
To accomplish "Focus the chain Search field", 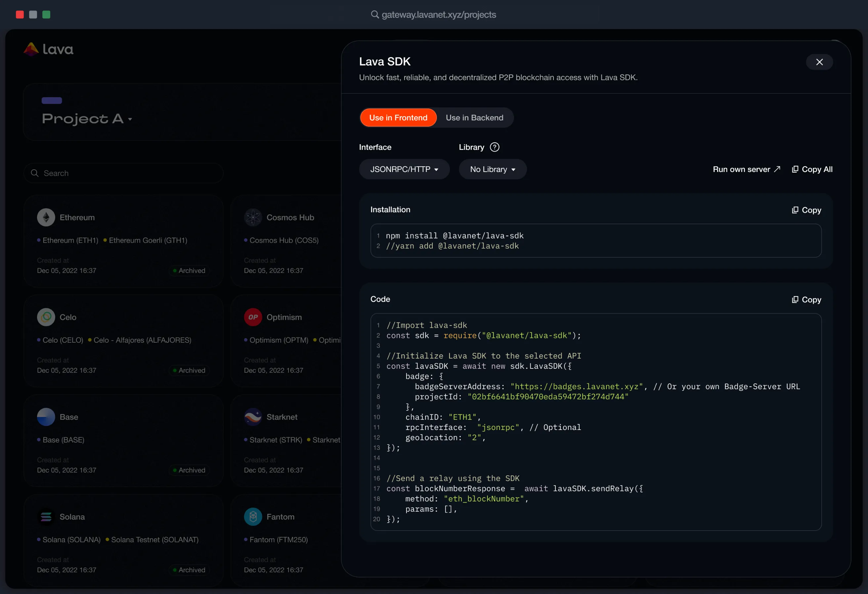I will pyautogui.click(x=123, y=173).
